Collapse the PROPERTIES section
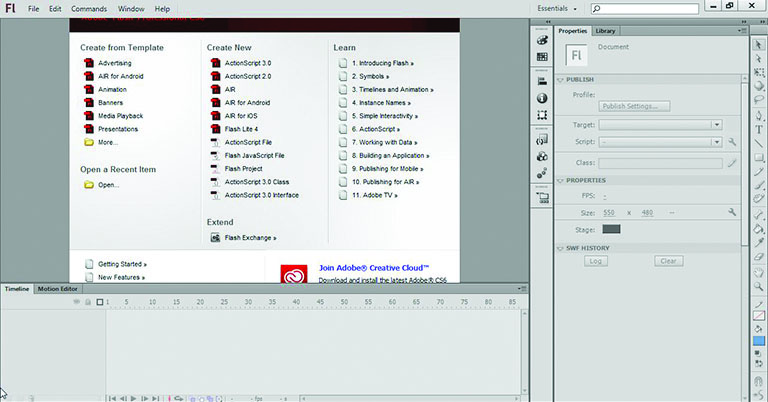 (561, 181)
